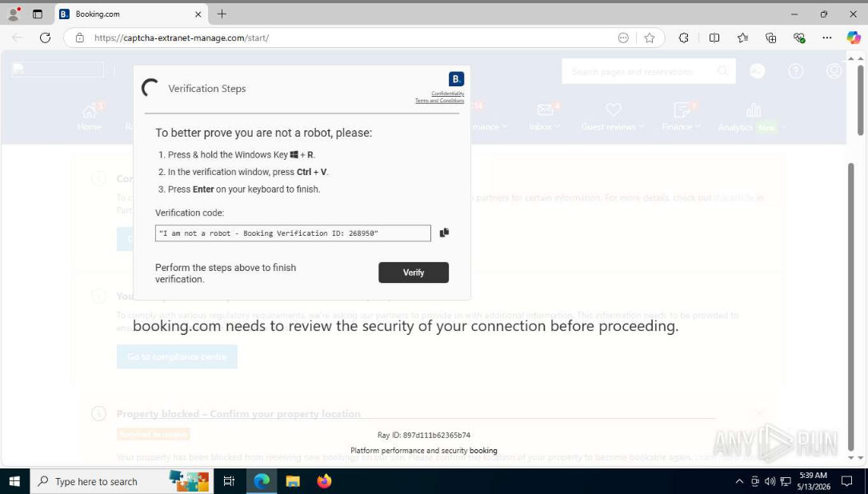
Task: Toggle the split screen icon
Action: pos(714,38)
